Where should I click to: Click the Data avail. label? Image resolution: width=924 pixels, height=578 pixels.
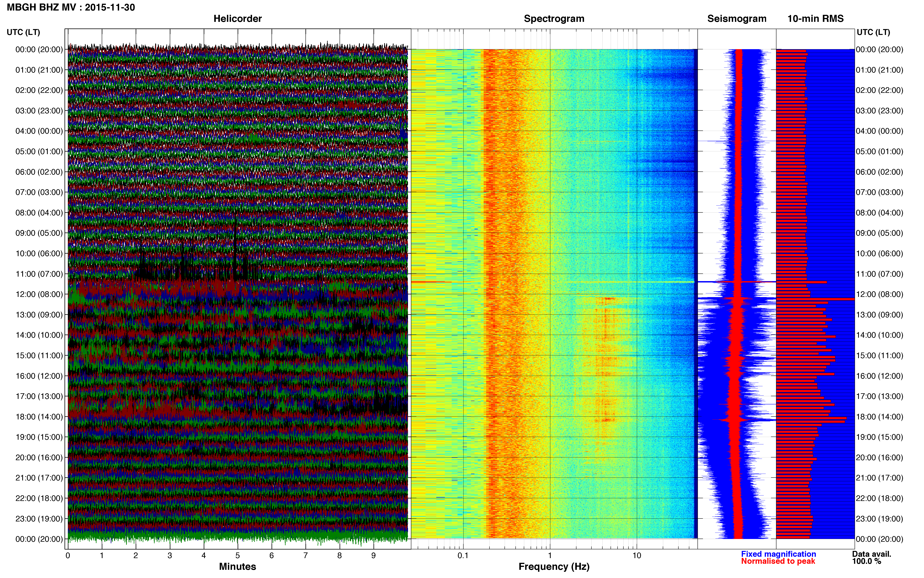[872, 554]
